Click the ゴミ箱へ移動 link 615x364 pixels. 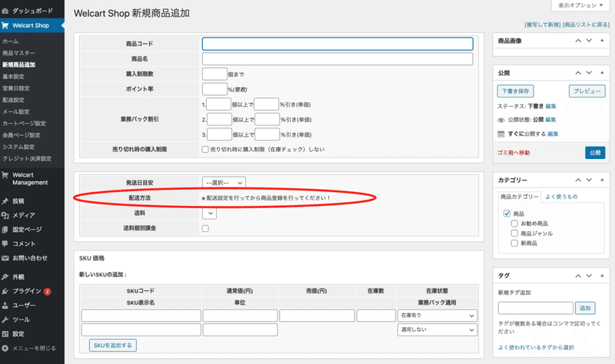[514, 153]
